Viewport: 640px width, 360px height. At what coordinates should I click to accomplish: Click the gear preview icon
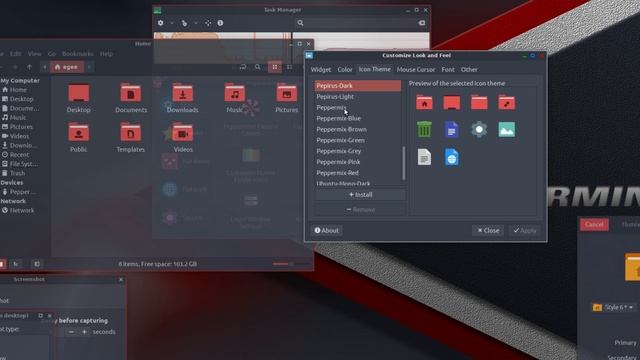479,129
